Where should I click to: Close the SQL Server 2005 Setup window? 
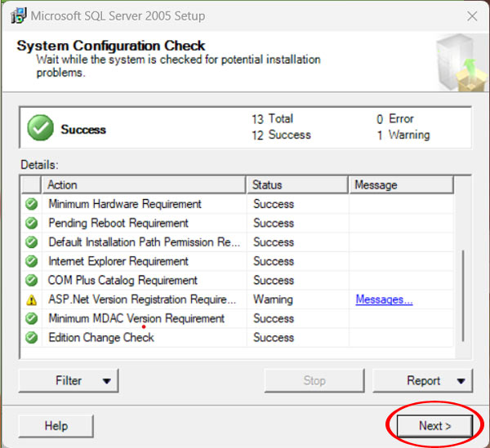click(x=472, y=16)
